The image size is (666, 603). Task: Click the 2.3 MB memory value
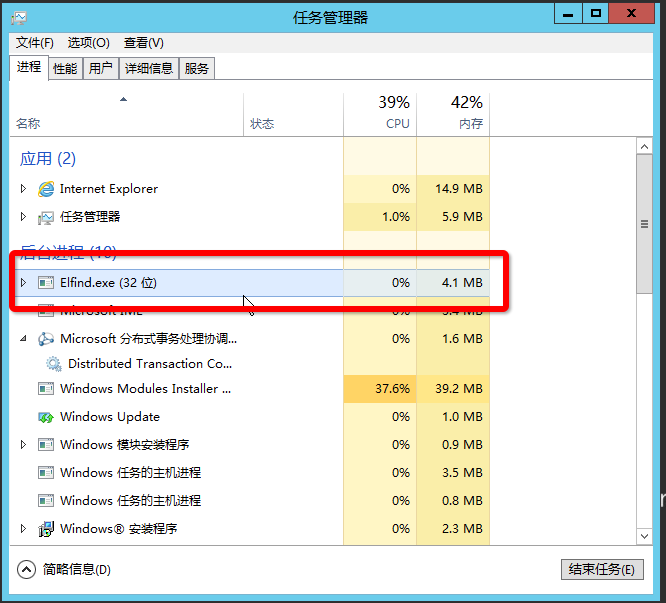462,529
